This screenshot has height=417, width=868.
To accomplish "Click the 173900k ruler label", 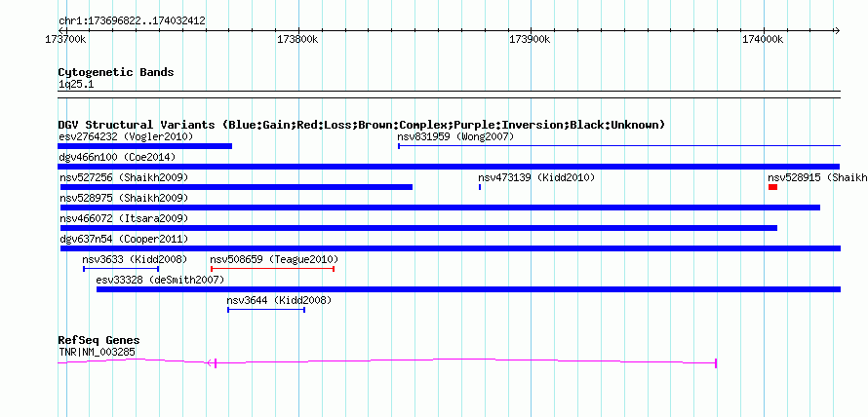I will point(531,39).
